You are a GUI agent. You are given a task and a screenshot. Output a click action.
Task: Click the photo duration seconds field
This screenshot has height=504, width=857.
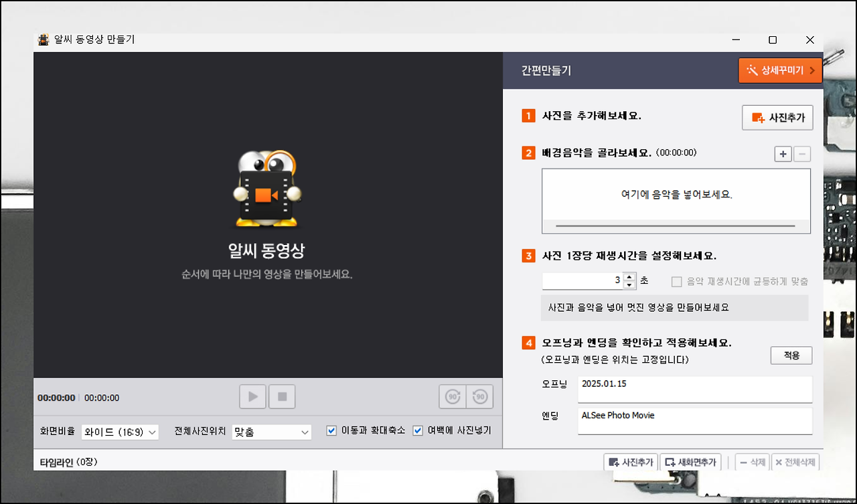[582, 281]
